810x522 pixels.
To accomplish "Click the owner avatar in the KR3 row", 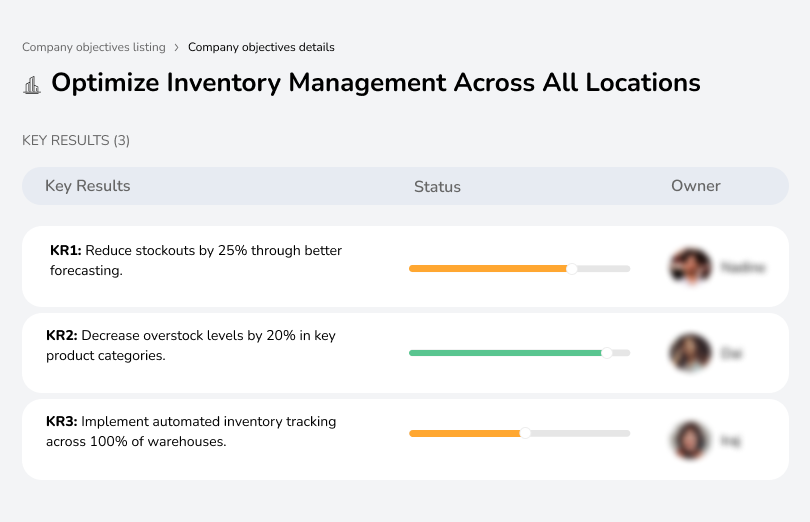I will click(x=690, y=440).
